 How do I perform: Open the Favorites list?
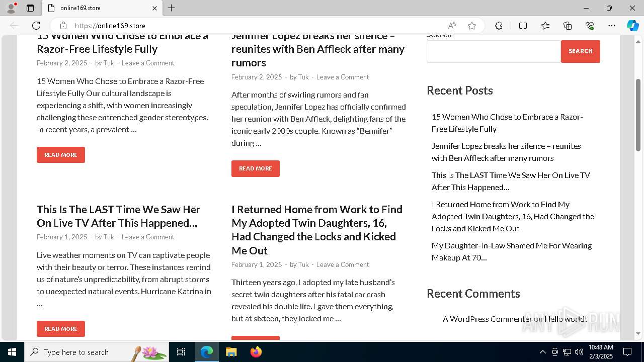pyautogui.click(x=545, y=26)
